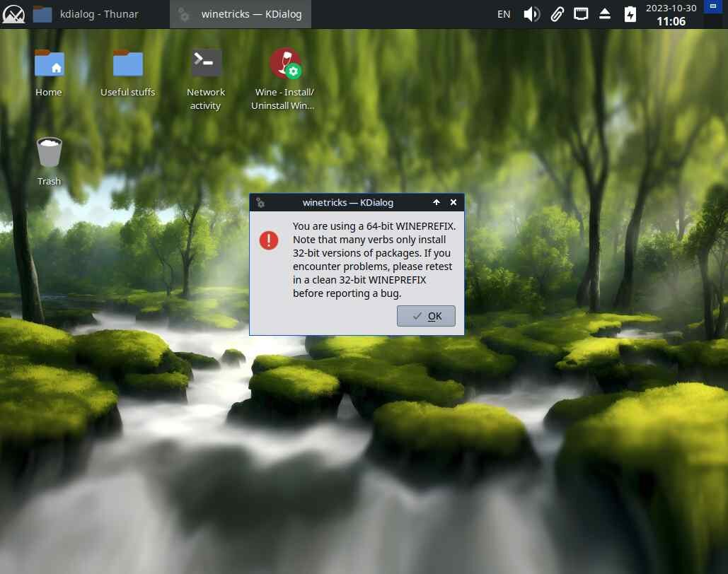Screen dimensions: 728x574
Task: Click the red warning icon in dialog
Action: [x=268, y=240]
